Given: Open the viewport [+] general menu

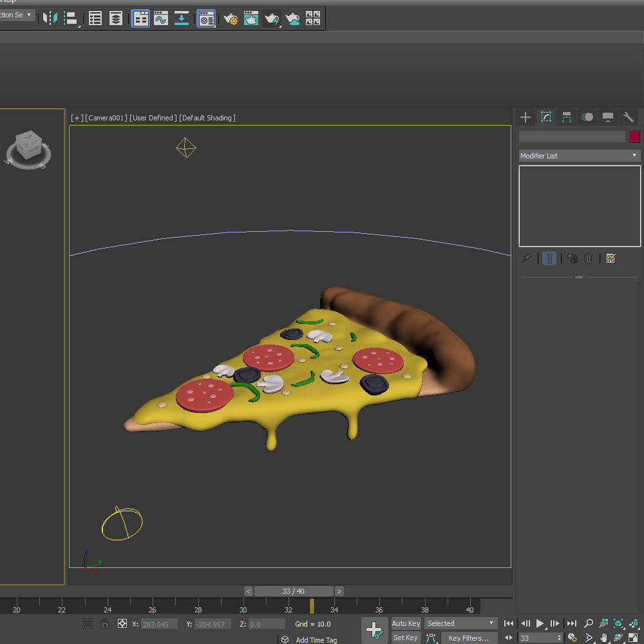Looking at the screenshot, I should [x=77, y=118].
